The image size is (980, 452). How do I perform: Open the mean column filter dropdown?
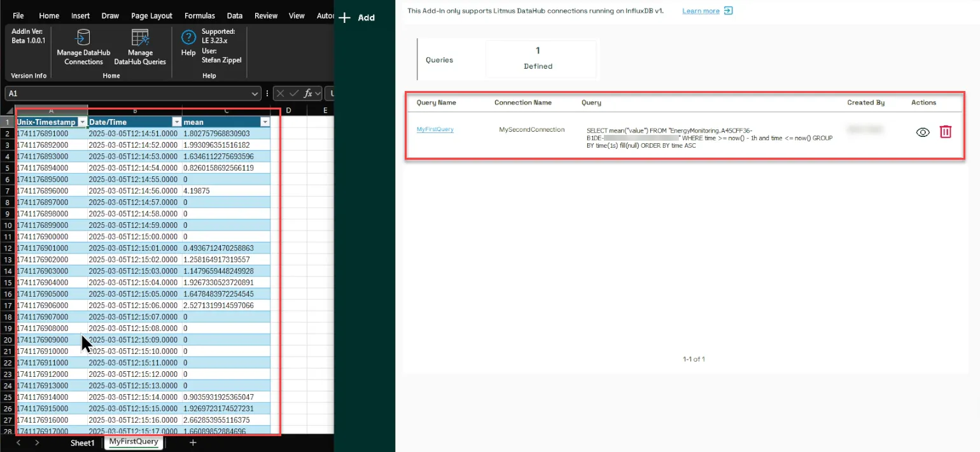pos(265,122)
